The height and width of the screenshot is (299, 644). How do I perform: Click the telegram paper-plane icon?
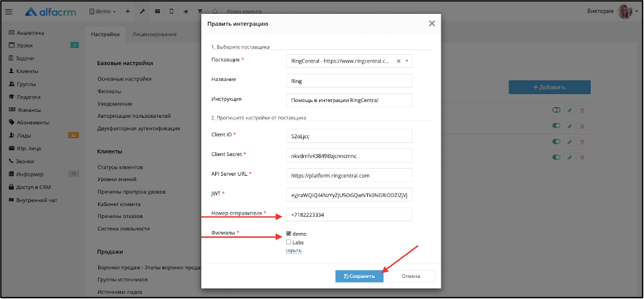(186, 11)
